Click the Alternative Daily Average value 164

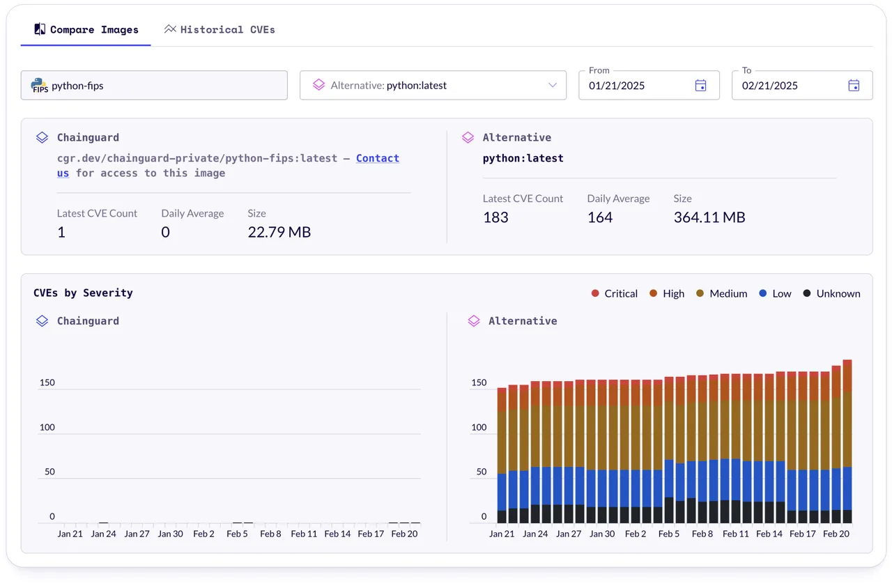(x=600, y=217)
